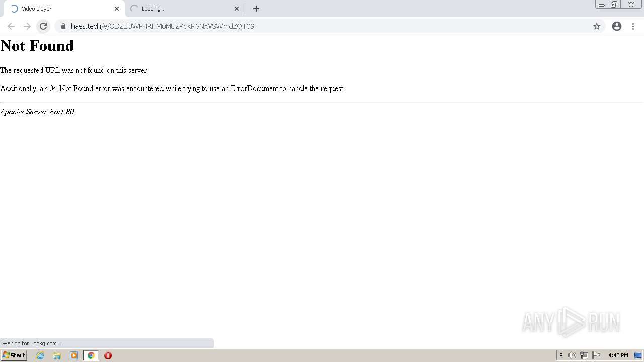Show desktop via tray monitor icon
Image resolution: width=644 pixels, height=362 pixels.
(x=638, y=355)
